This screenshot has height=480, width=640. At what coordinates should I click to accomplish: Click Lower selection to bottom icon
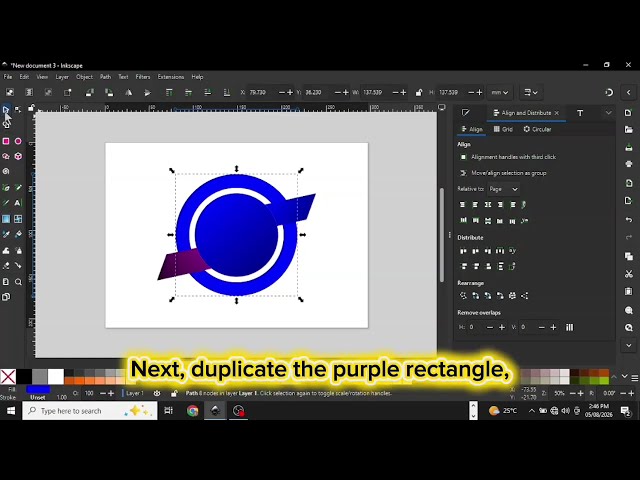tap(227, 93)
